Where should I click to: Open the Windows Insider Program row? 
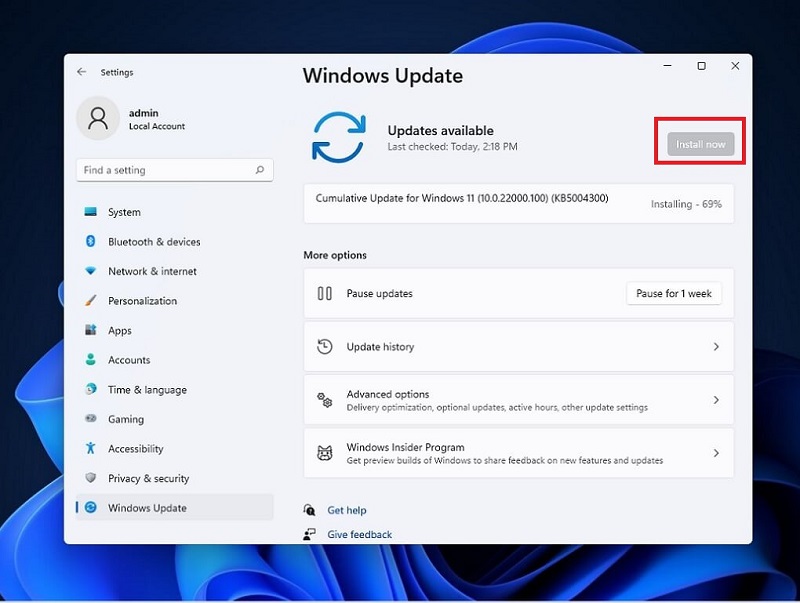point(518,453)
